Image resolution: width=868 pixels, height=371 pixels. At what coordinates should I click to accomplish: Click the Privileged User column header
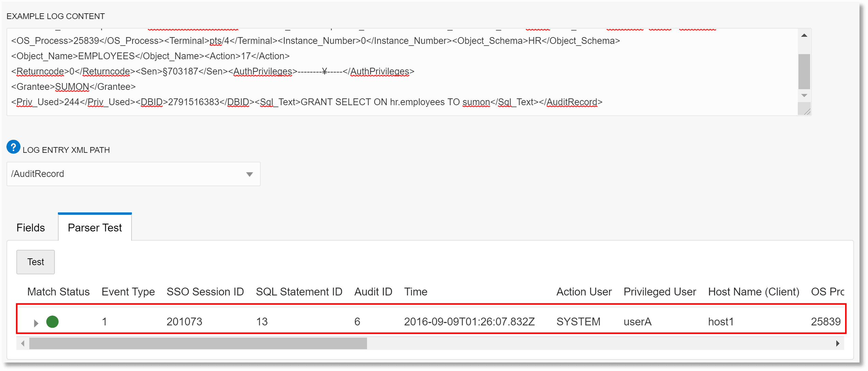coord(659,292)
